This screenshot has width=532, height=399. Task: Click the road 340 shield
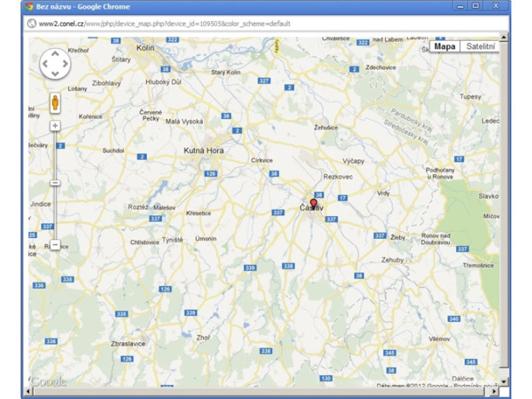[x=454, y=319]
